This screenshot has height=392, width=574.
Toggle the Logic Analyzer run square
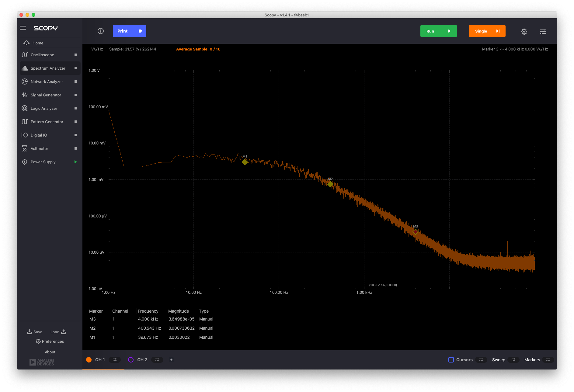point(76,108)
